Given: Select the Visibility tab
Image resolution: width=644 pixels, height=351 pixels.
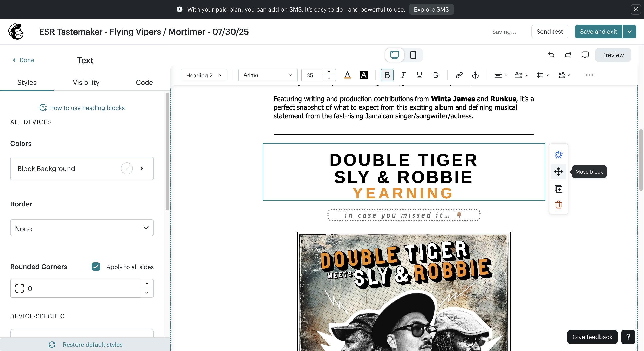Looking at the screenshot, I should point(86,82).
